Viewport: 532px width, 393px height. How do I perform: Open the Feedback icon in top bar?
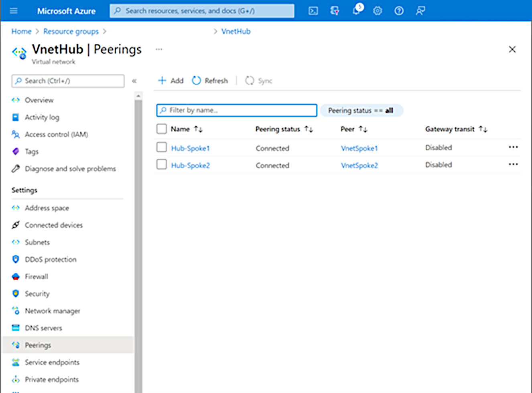pos(420,11)
